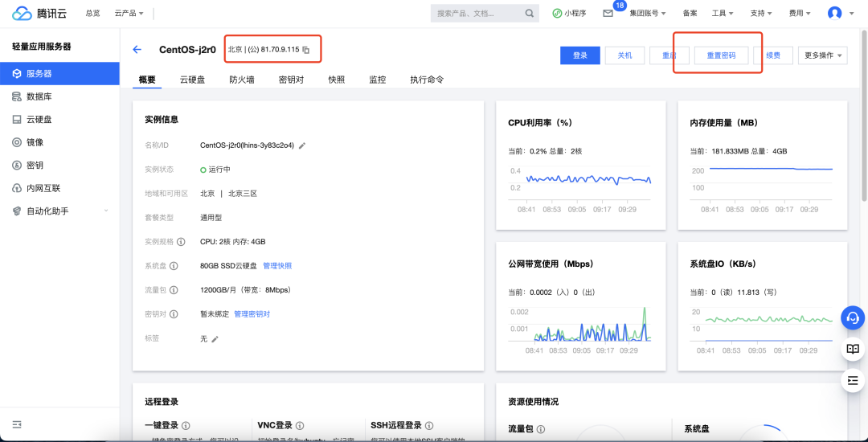Edit the instance name pencil icon

(x=301, y=145)
